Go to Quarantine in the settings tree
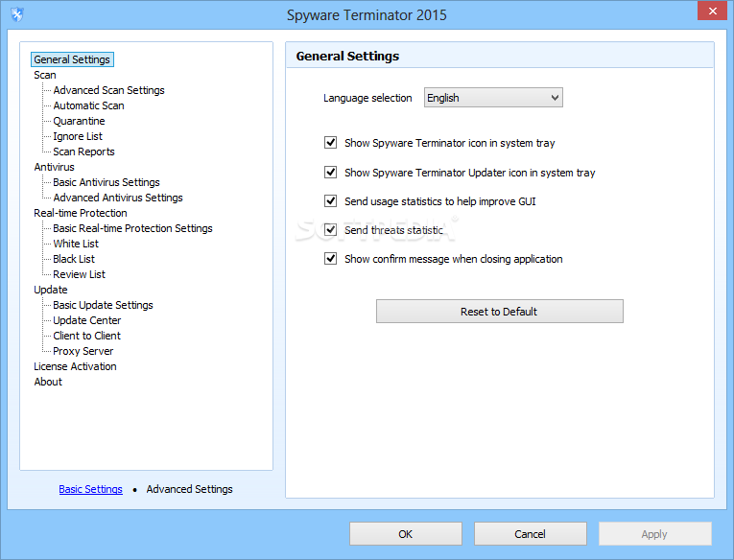Viewport: 734px width, 560px height. 79,121
